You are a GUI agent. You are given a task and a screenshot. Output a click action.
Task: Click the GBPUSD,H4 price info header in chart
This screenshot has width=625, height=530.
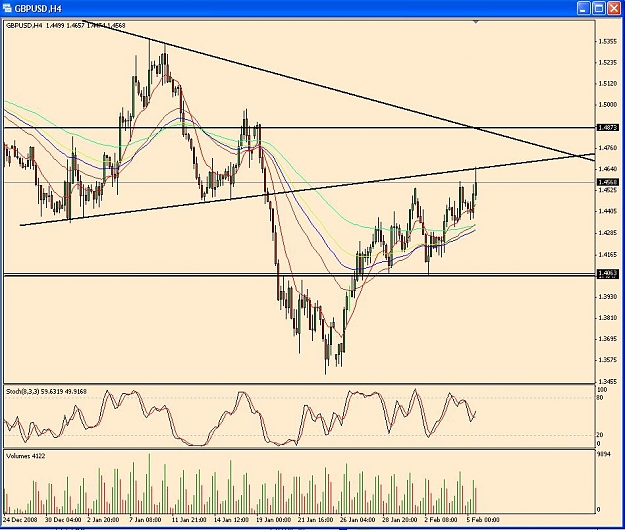(x=66, y=26)
